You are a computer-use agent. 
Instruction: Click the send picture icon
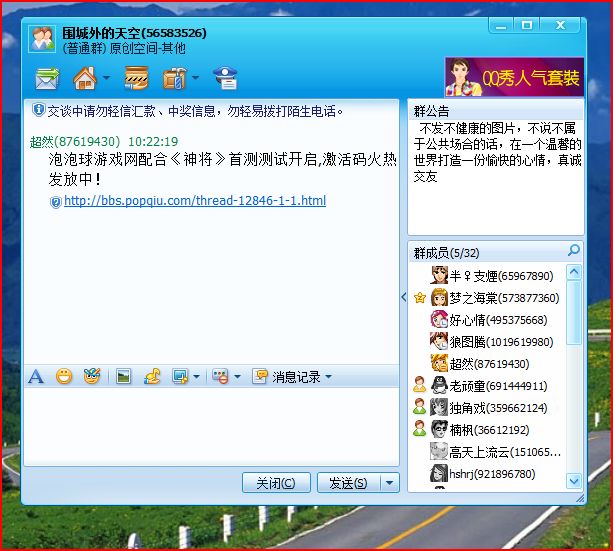[x=124, y=377]
